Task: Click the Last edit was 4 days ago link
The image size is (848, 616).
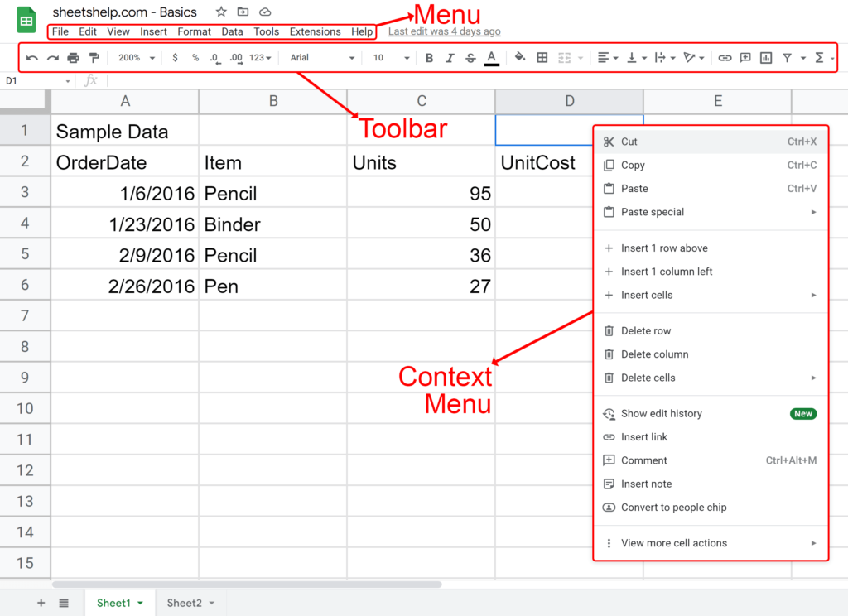Action: click(444, 31)
